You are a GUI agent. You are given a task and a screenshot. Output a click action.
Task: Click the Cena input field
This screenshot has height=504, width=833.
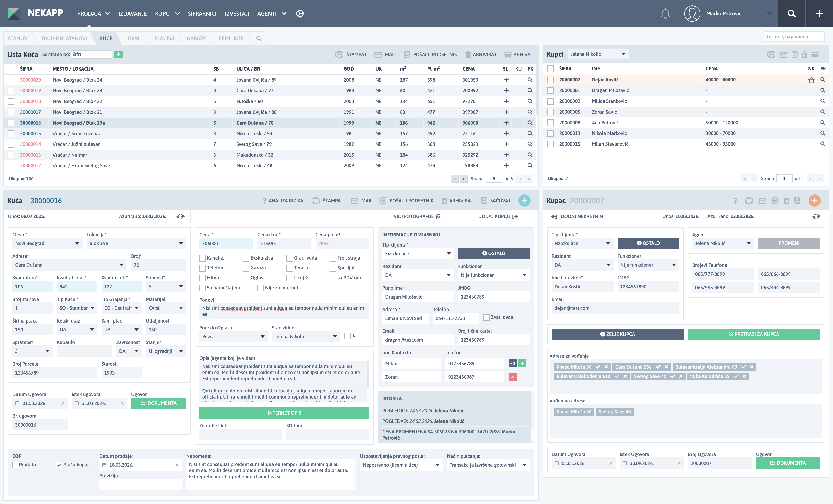(226, 243)
